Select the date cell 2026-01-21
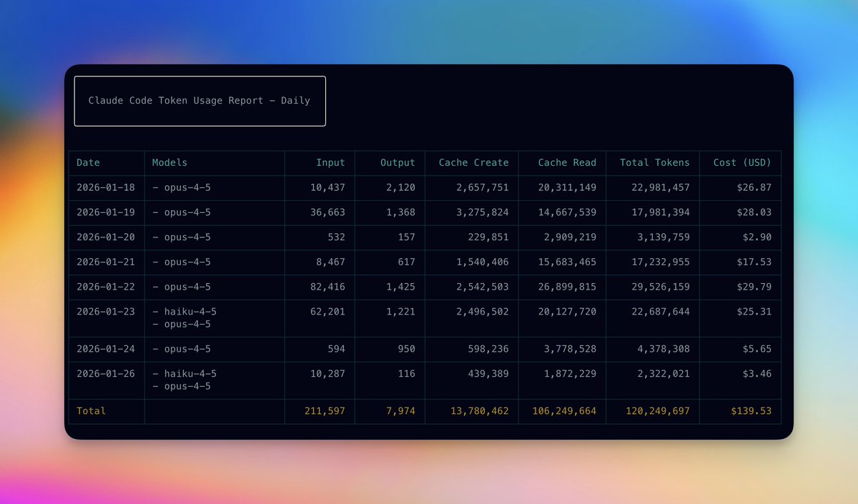The height and width of the screenshot is (504, 858). pos(107,262)
